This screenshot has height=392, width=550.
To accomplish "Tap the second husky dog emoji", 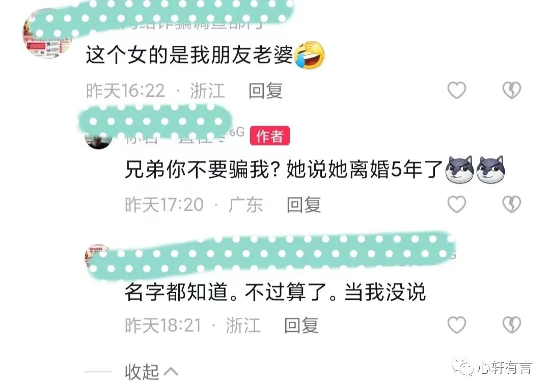I will click(x=490, y=170).
